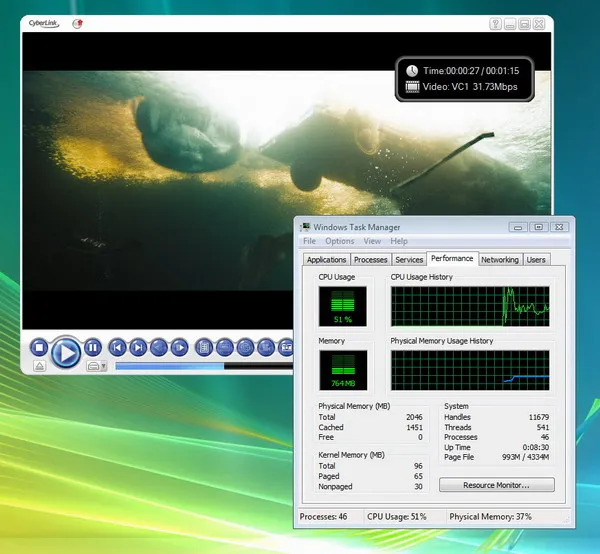This screenshot has height=554, width=600.
Task: Switch to the Processes tab
Action: click(x=370, y=260)
